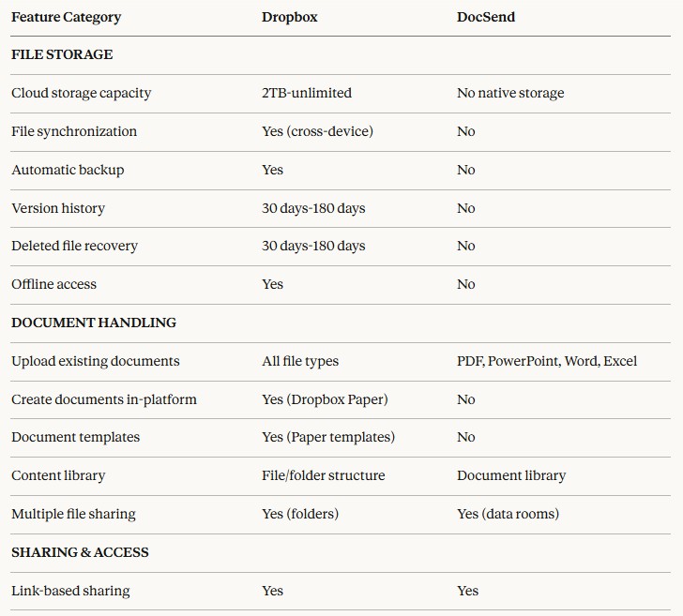Click the 2TB-unlimited cell

click(306, 93)
